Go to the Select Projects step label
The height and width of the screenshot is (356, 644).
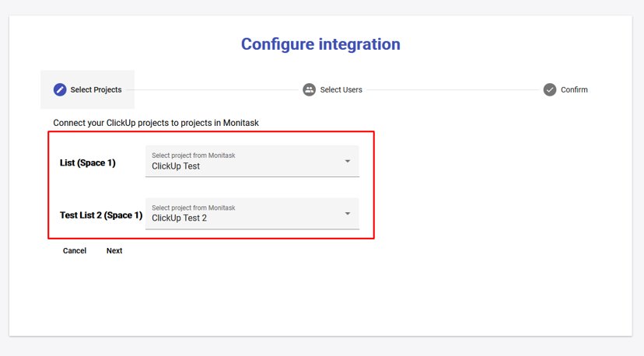(x=96, y=89)
